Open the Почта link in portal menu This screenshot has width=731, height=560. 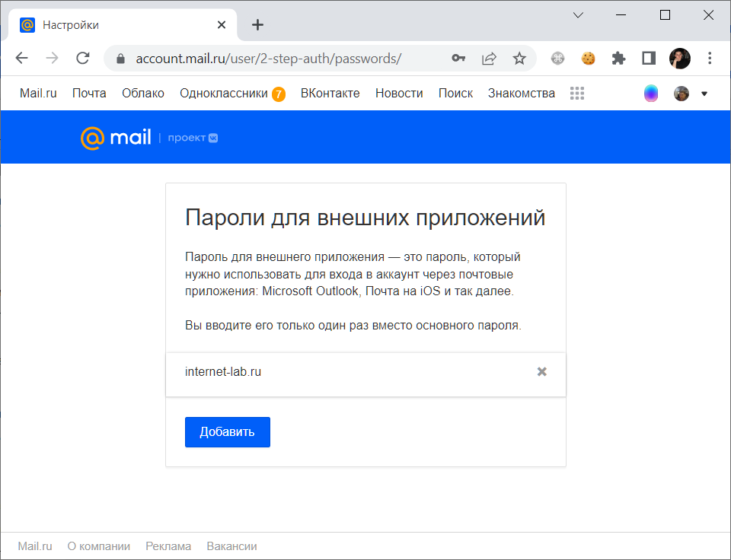[x=89, y=93]
